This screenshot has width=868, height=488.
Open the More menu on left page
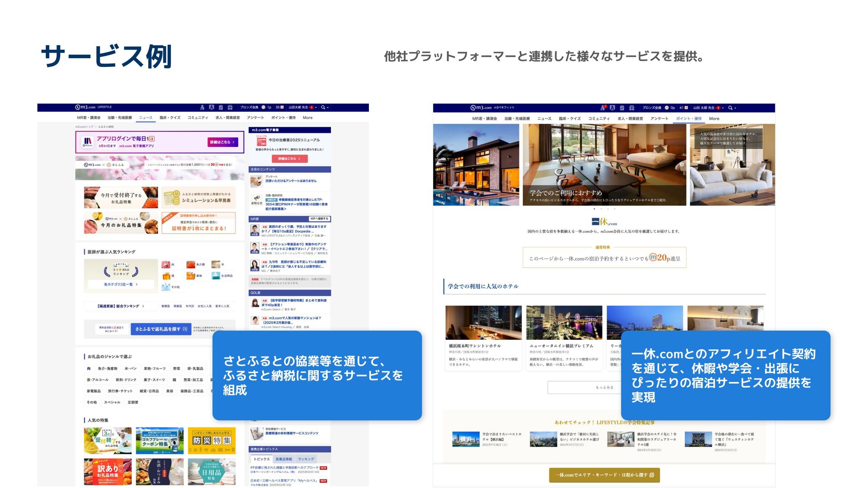coord(307,117)
